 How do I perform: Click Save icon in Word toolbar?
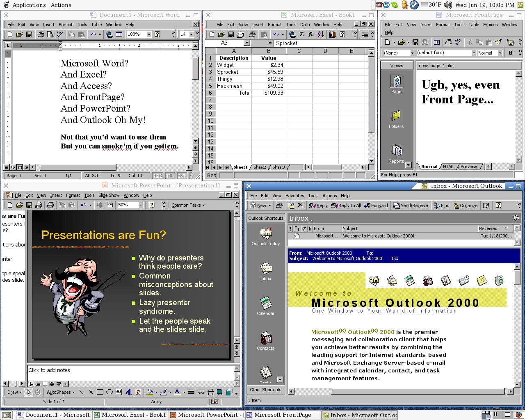(x=29, y=34)
